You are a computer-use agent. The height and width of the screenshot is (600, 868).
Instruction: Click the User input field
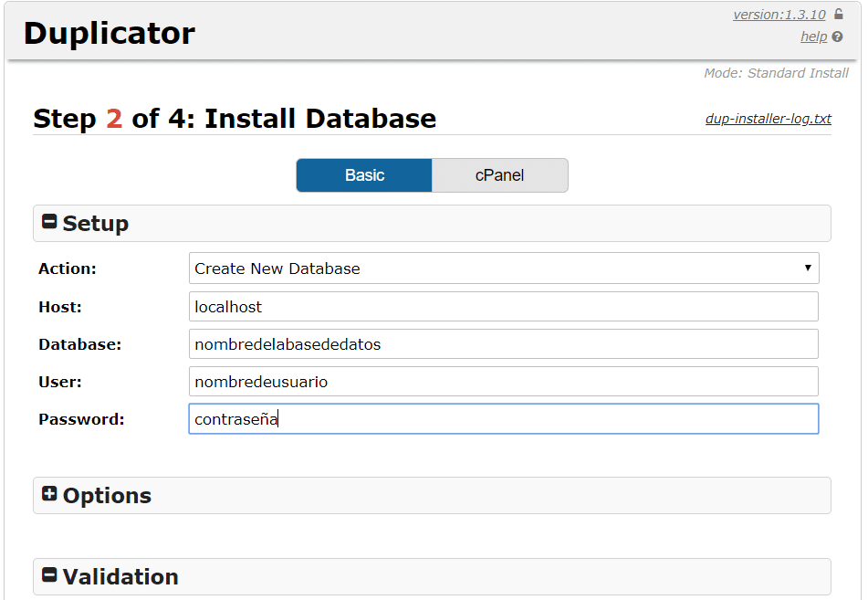click(504, 381)
